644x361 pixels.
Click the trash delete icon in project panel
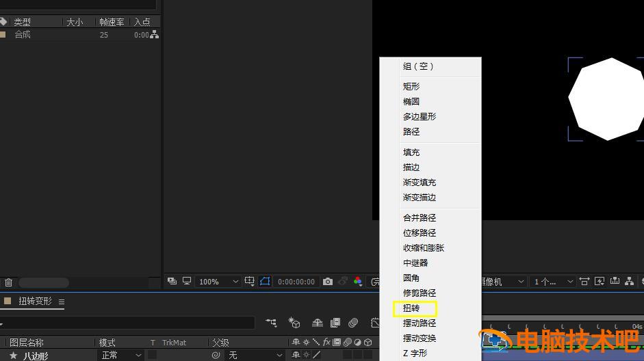(x=8, y=282)
